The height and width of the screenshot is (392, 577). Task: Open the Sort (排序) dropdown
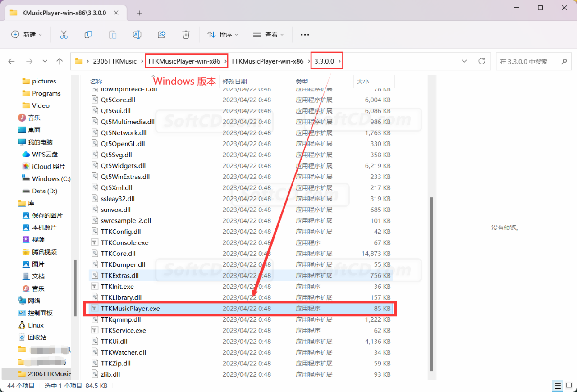[x=223, y=35]
